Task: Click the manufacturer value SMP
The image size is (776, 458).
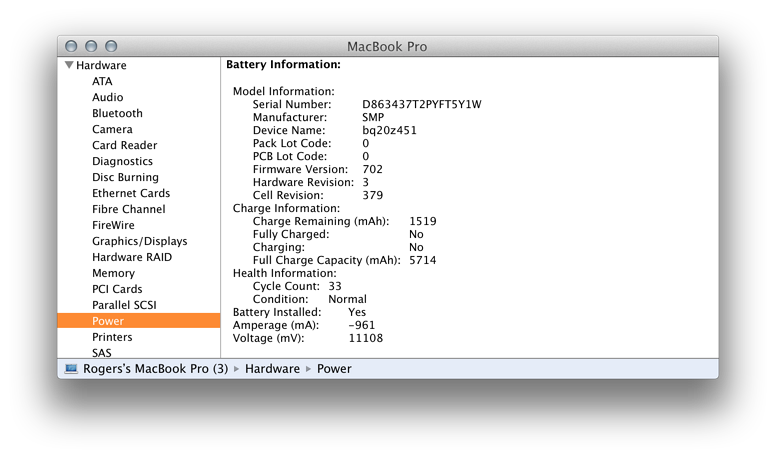Action: 373,117
